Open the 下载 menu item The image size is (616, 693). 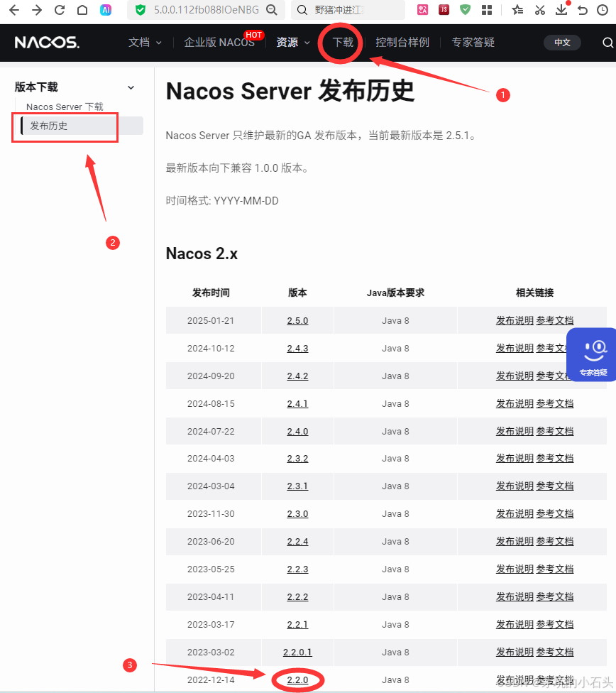[343, 43]
